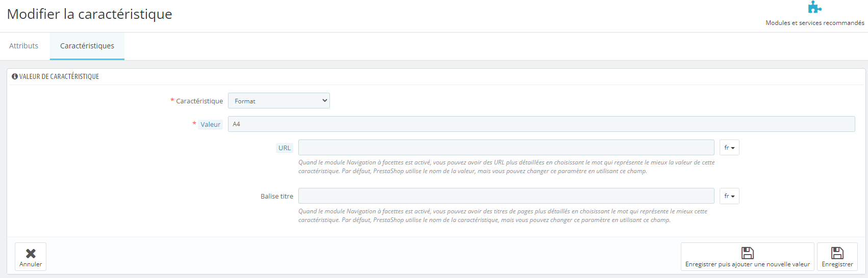The image size is (868, 278).
Task: Click the Valeur de caractéristique panel heading
Action: (59, 76)
